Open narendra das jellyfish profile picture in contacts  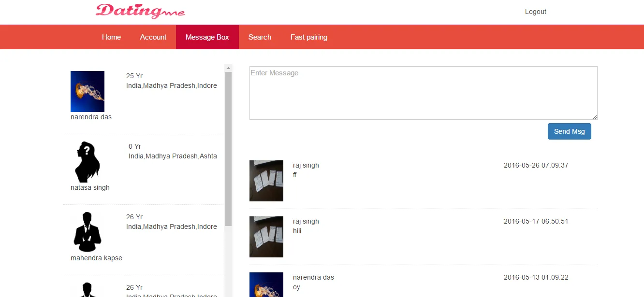[x=88, y=91]
